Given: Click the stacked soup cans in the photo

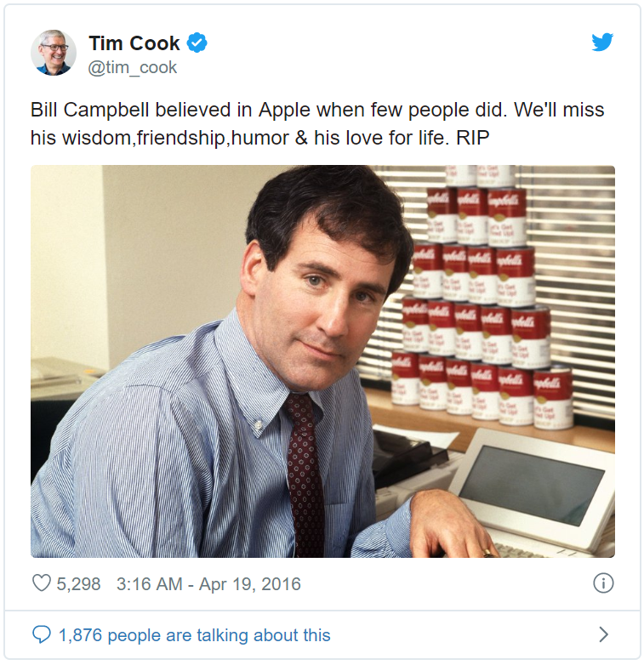Looking at the screenshot, I should pyautogui.click(x=480, y=297).
